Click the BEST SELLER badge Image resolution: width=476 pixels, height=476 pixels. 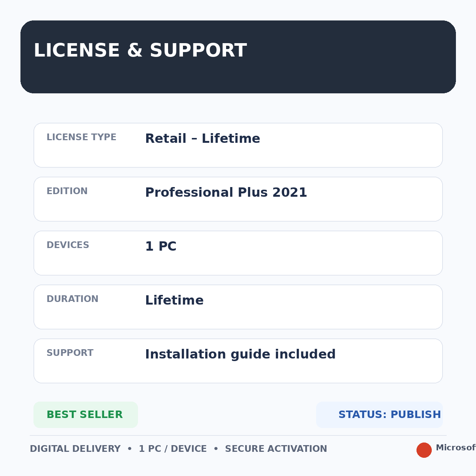(86, 415)
